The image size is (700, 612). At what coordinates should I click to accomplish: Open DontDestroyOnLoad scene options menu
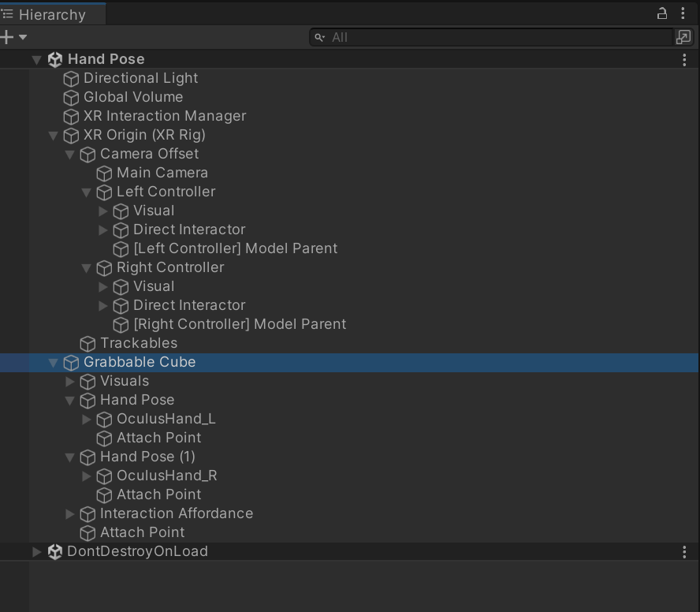[684, 552]
